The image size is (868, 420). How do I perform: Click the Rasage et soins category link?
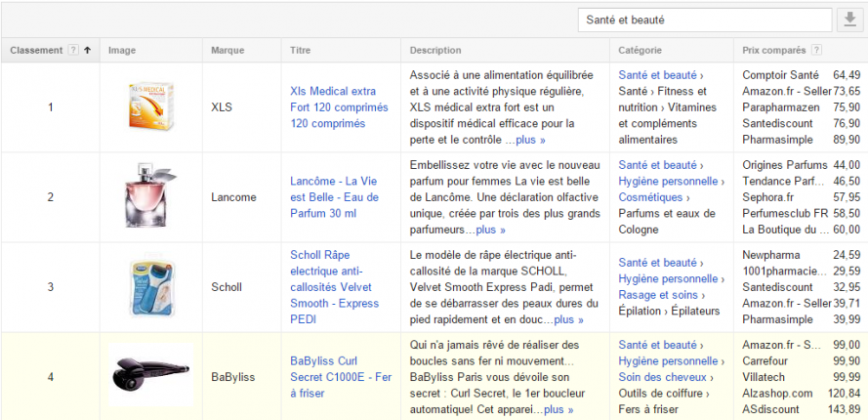pyautogui.click(x=658, y=294)
